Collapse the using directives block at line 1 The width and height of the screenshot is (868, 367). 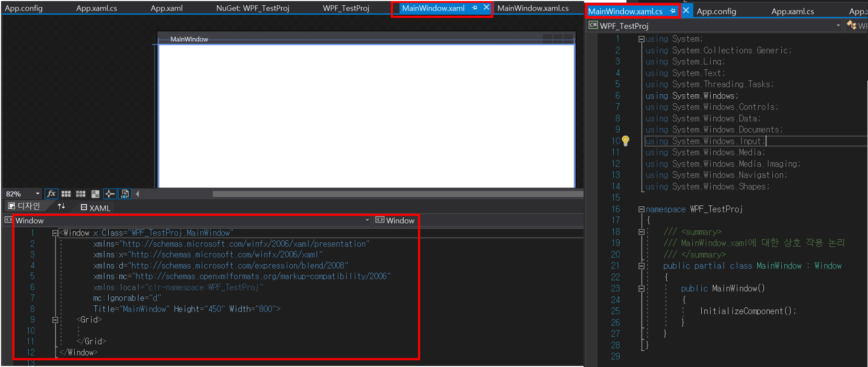pyautogui.click(x=641, y=39)
